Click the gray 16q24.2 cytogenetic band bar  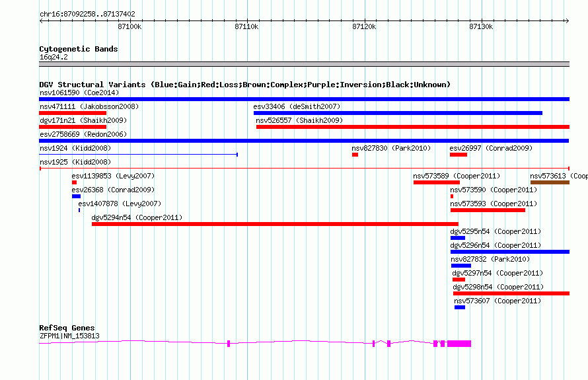tap(304, 64)
